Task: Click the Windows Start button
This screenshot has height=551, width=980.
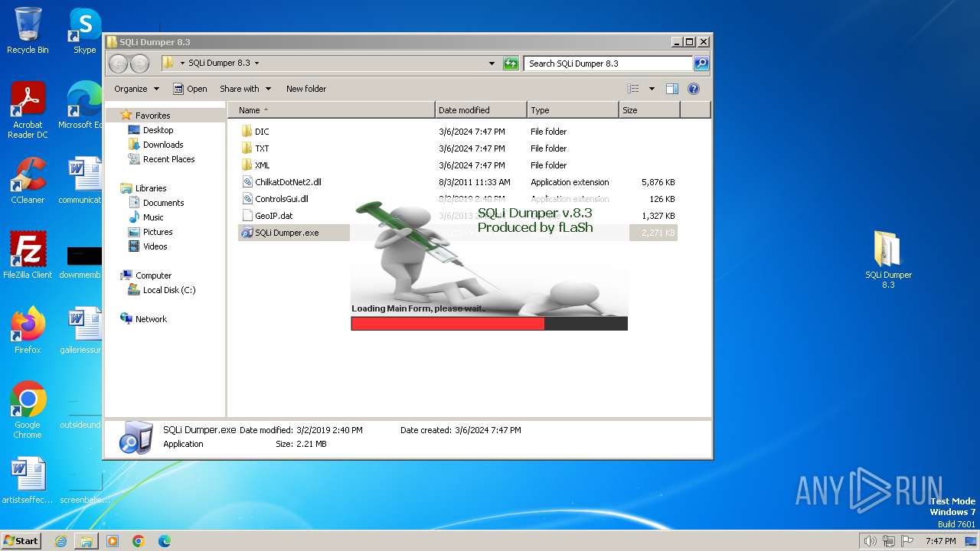Action: pos(21,541)
